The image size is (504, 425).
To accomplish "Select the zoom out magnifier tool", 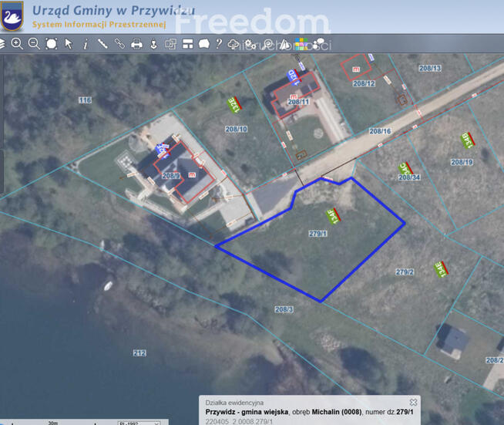I will [34, 44].
